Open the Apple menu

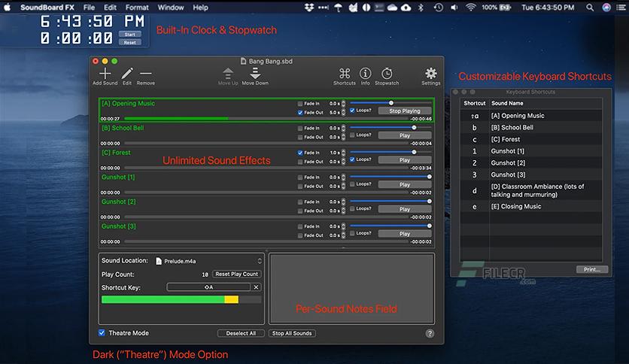tap(8, 8)
